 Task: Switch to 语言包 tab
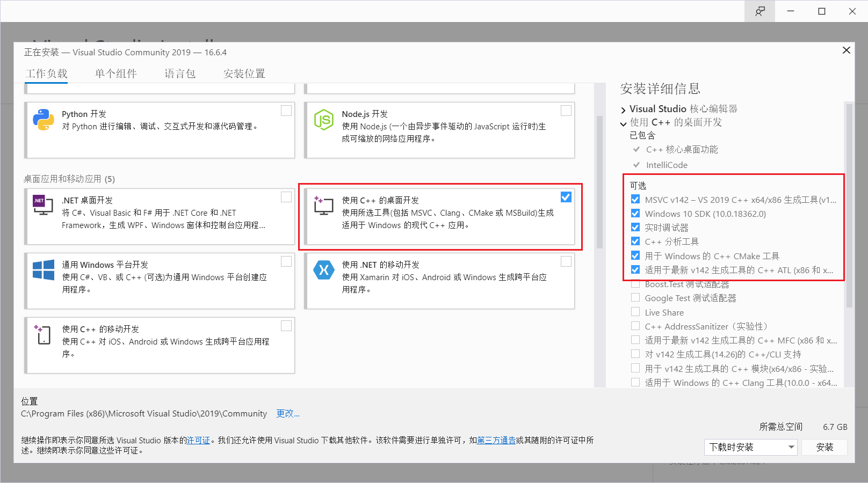pos(180,74)
